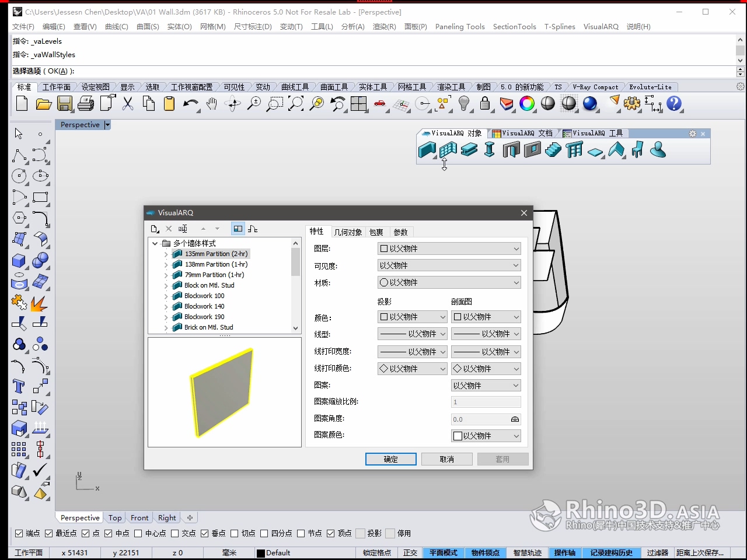This screenshot has height=560, width=747.
Task: Click the Help question mark icon
Action: click(x=674, y=104)
